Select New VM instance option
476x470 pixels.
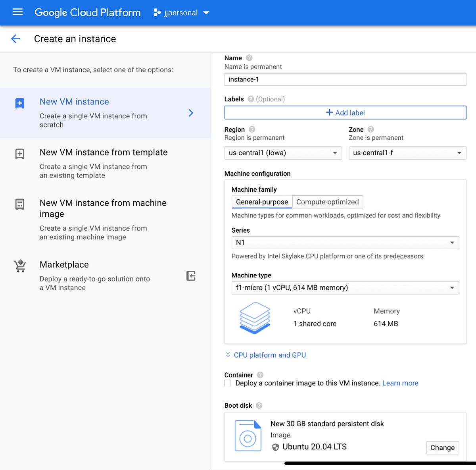click(x=105, y=113)
